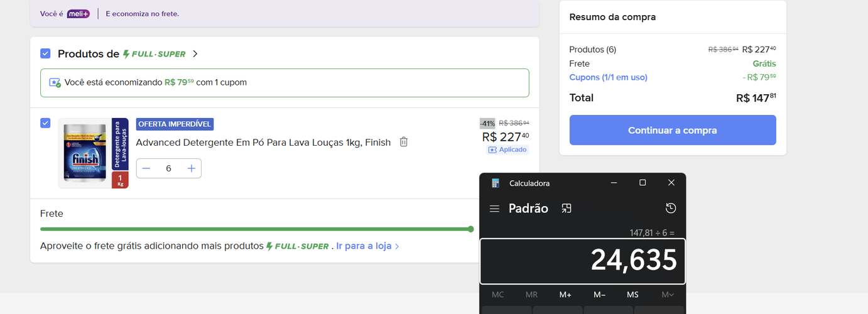The height and width of the screenshot is (314, 868).
Task: Click the Frete label under product
Action: [x=52, y=214]
